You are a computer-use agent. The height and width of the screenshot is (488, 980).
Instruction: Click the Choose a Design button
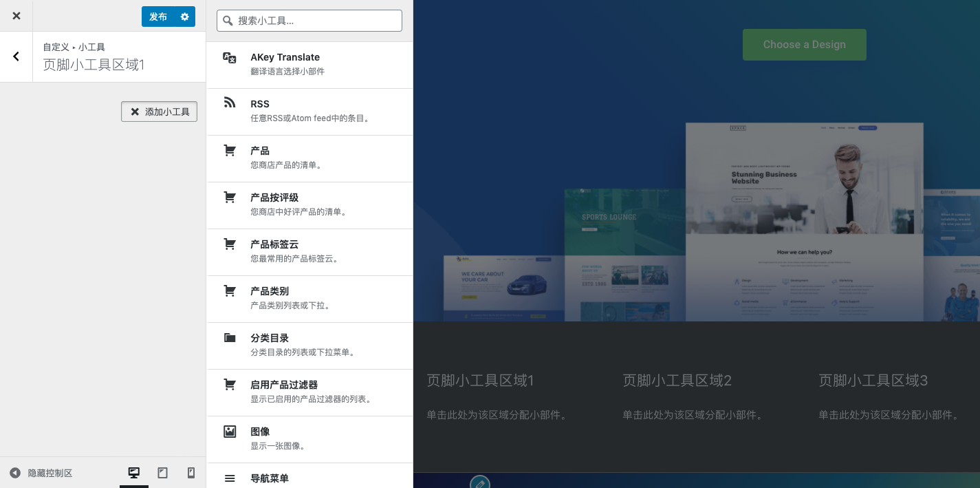[804, 45]
